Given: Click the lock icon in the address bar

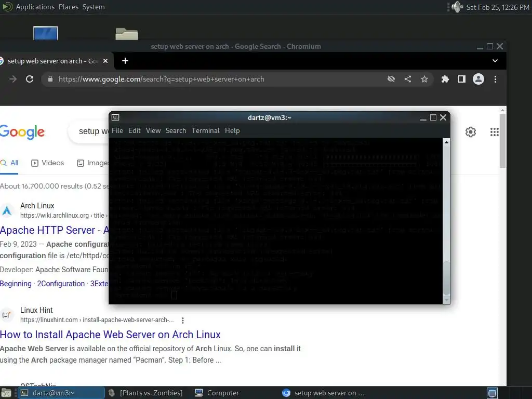Looking at the screenshot, I should 50,79.
